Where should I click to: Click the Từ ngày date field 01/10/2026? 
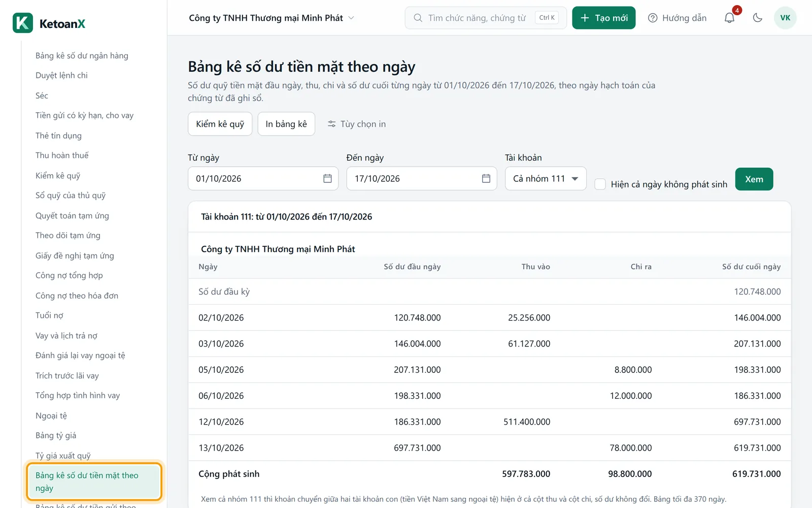(263, 178)
